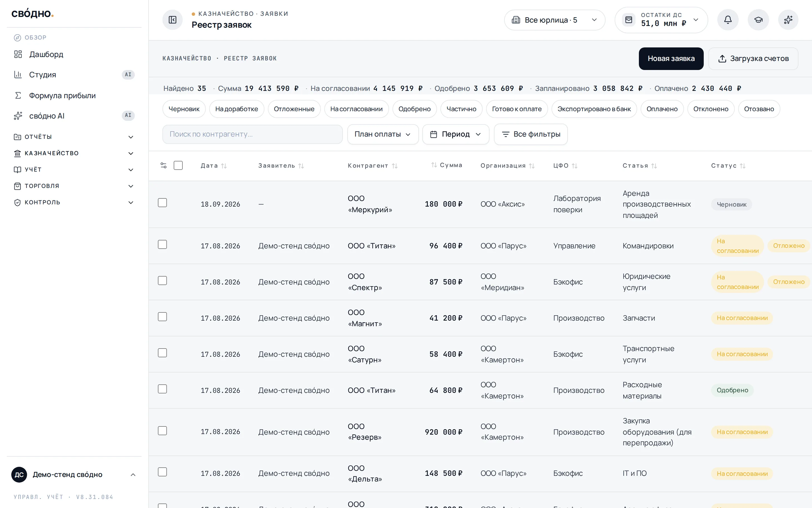Open План оплаты dropdown

point(383,134)
